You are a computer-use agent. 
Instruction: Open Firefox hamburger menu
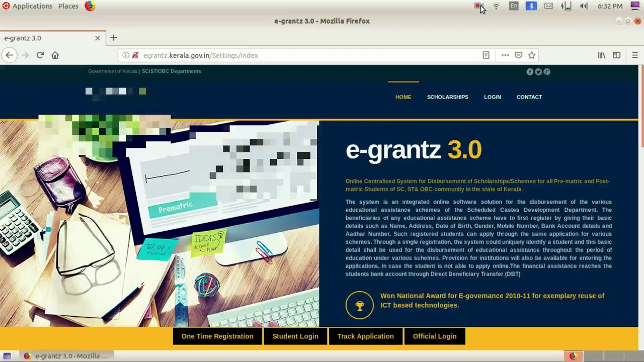coord(635,55)
